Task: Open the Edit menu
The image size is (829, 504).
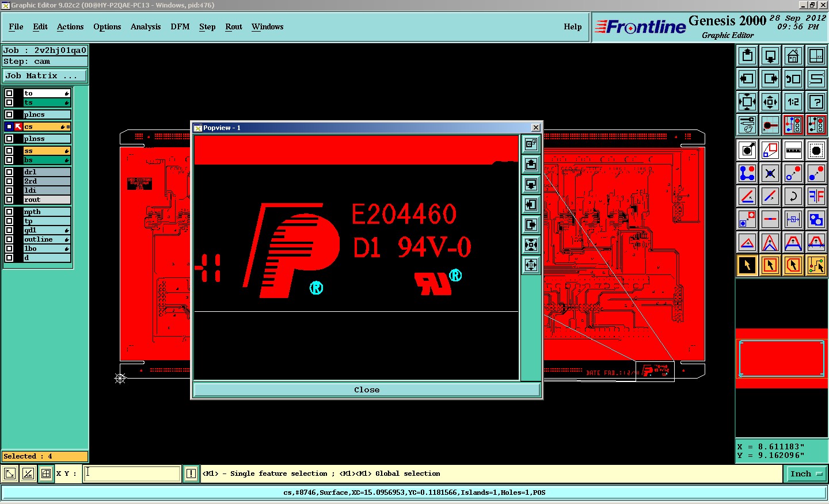Action: click(40, 27)
